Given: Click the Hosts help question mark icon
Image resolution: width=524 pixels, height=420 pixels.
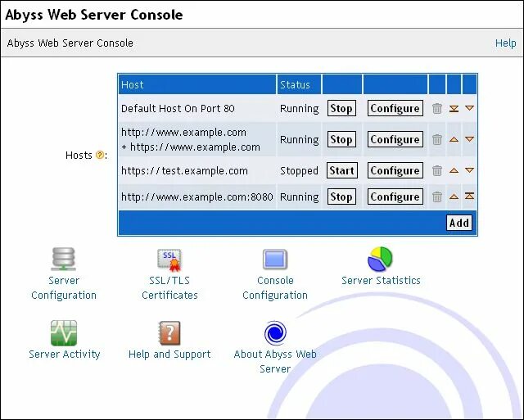Looking at the screenshot, I should pos(100,155).
